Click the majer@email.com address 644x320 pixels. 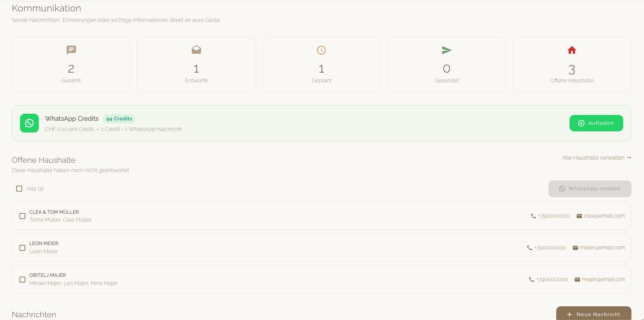coord(603,280)
